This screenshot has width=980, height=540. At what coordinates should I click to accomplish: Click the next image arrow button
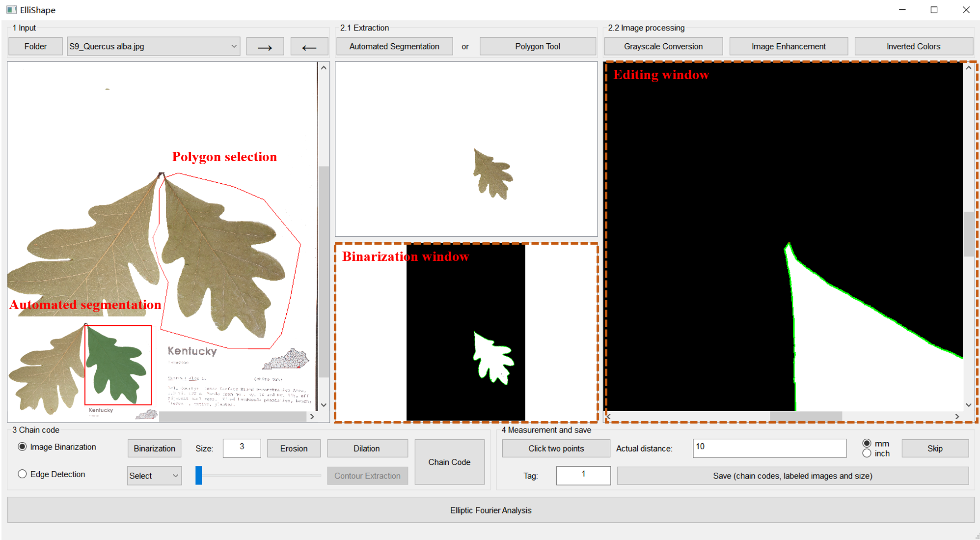[265, 47]
